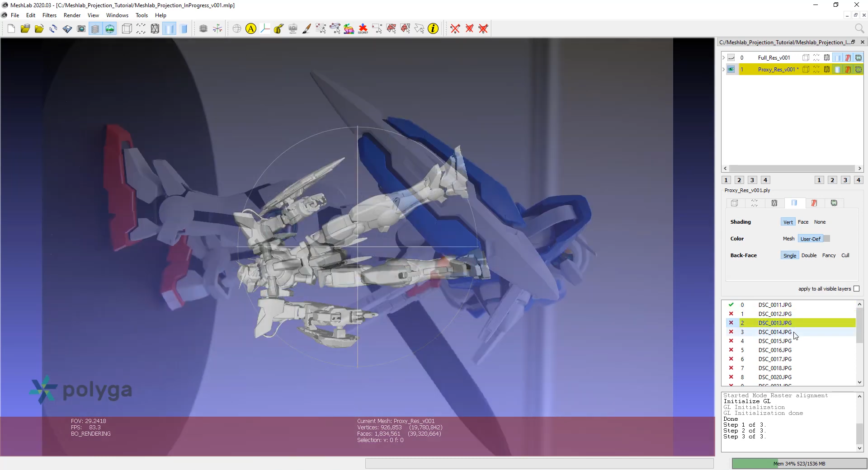Toggle Wireframe rendering in main toolbar

155,29
